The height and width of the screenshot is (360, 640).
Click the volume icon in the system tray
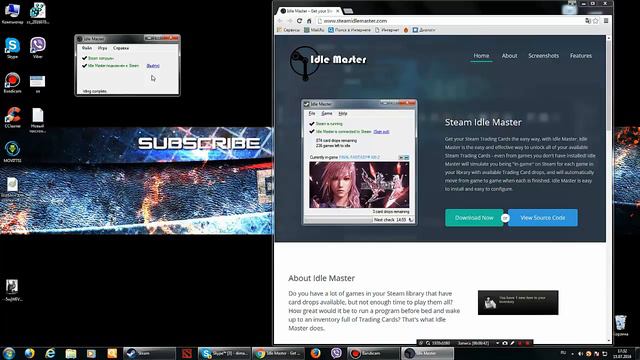(x=581, y=353)
